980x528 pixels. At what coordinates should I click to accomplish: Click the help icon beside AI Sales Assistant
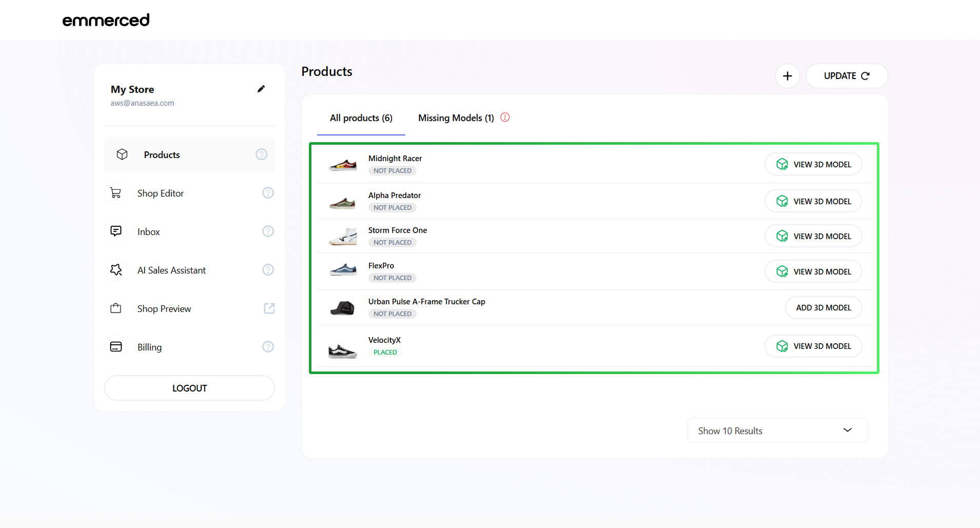[268, 270]
